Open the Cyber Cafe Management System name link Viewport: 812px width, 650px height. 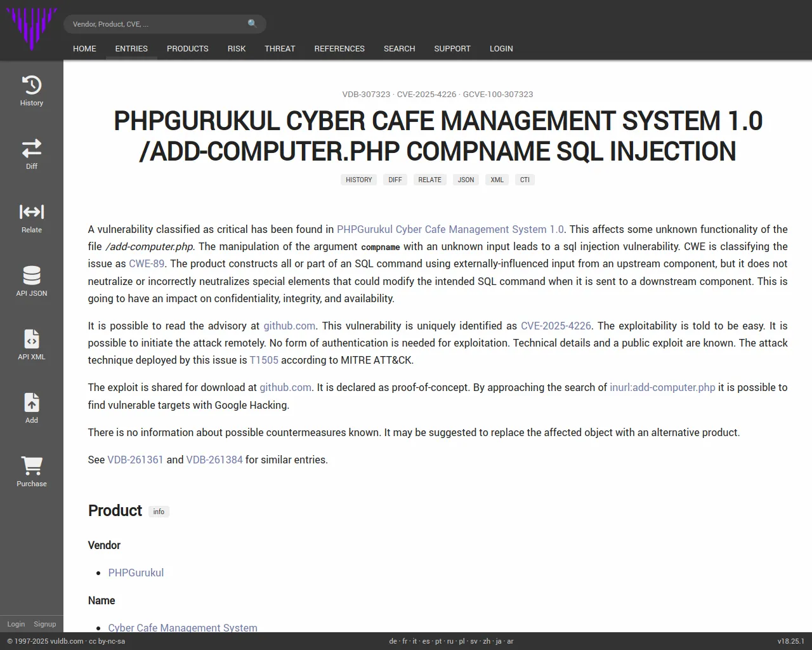click(x=183, y=627)
